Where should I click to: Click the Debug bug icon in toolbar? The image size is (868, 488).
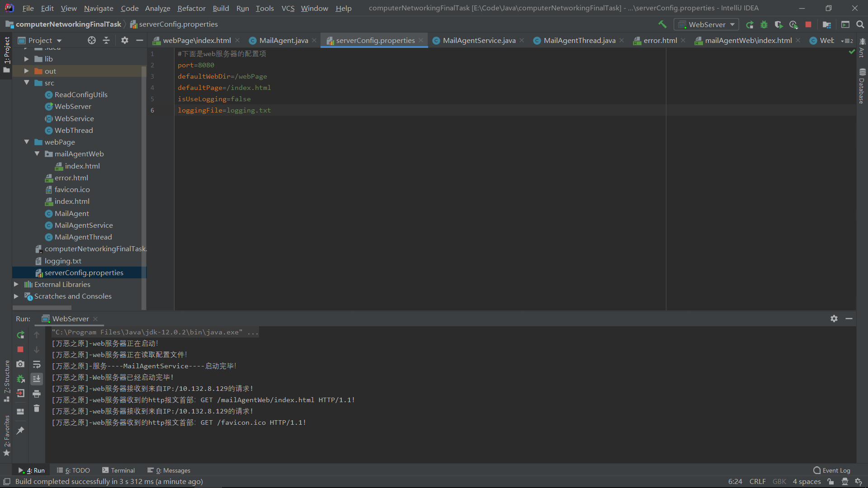click(x=764, y=24)
